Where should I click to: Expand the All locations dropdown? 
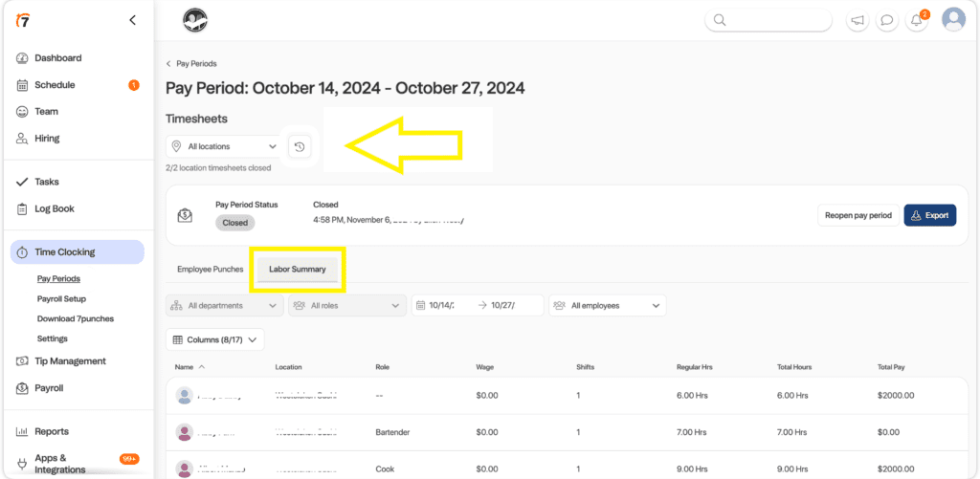[224, 147]
